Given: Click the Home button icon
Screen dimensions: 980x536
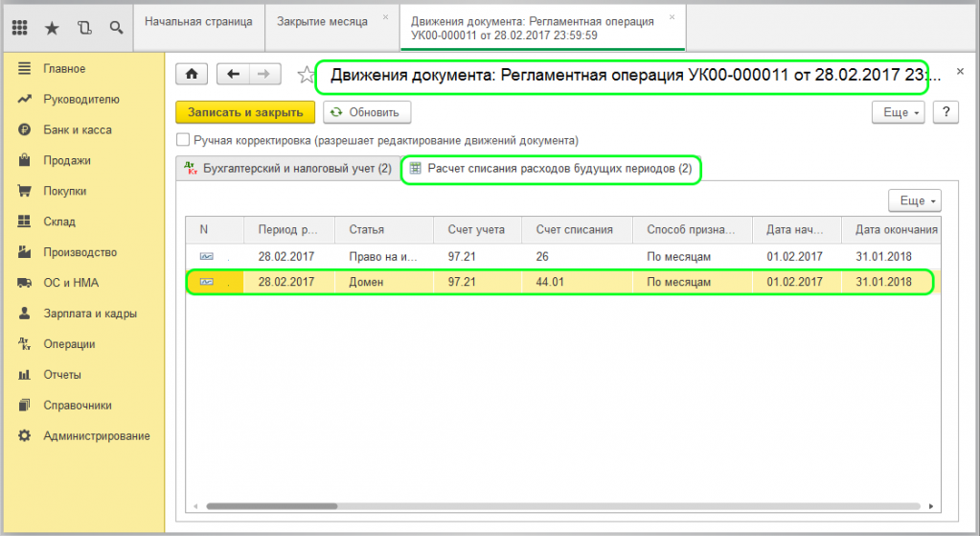Looking at the screenshot, I should coord(192,75).
